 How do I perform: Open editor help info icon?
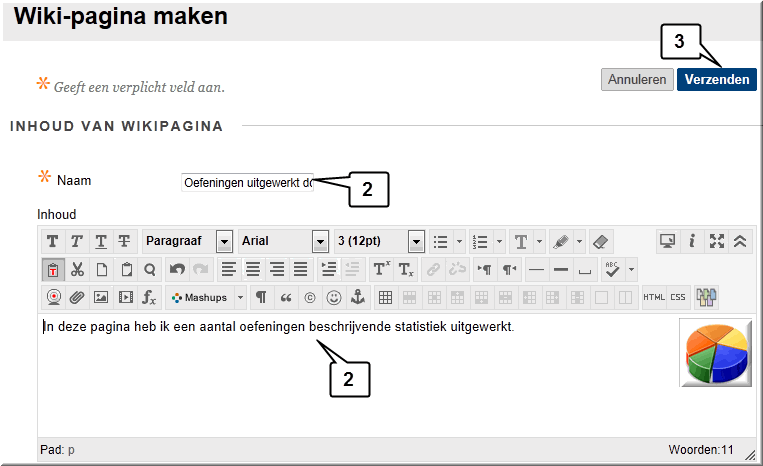(692, 241)
